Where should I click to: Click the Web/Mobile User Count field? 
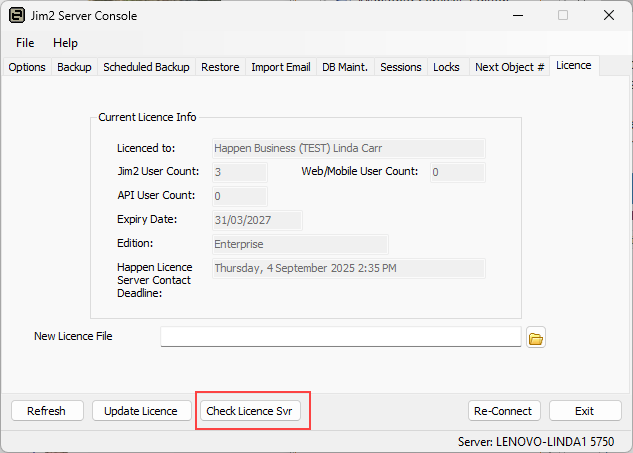(x=458, y=172)
